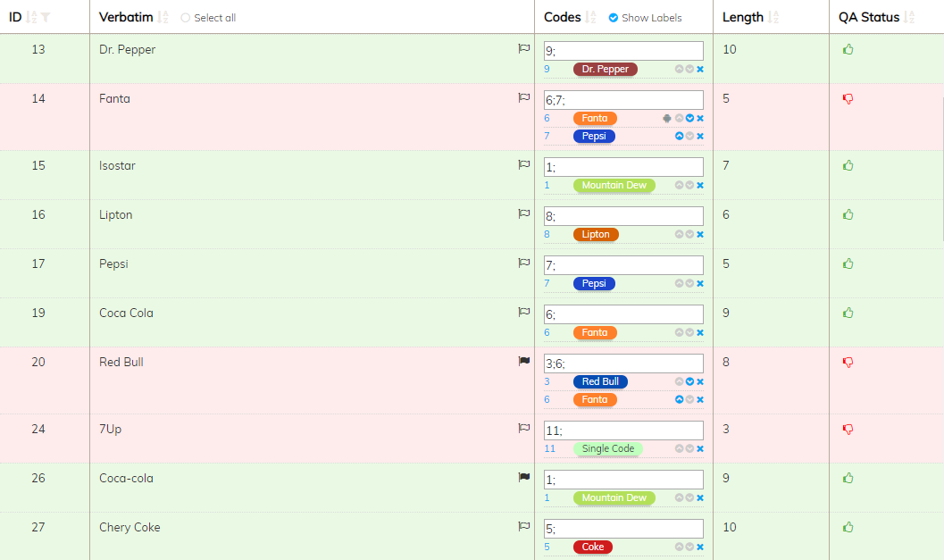Click the Coke label pill in row 27
The image size is (944, 560).
(592, 547)
